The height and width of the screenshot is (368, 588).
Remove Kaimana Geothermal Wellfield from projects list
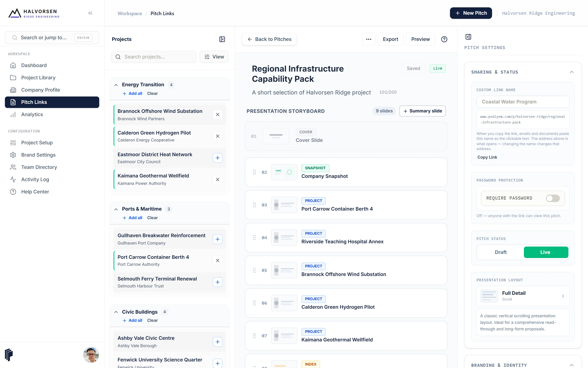(217, 180)
